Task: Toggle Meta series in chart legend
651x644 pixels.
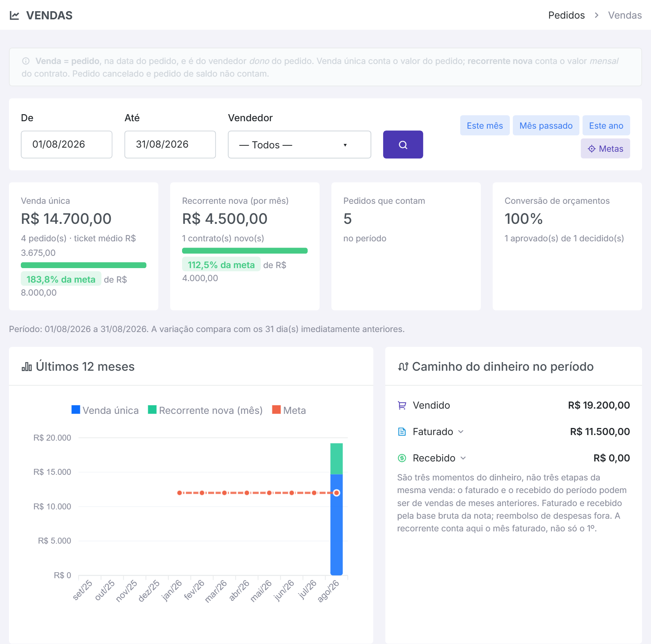Action: point(289,410)
